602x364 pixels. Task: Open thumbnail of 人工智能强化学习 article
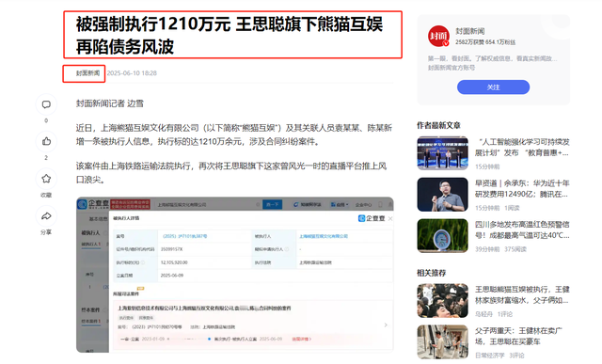pyautogui.click(x=442, y=152)
